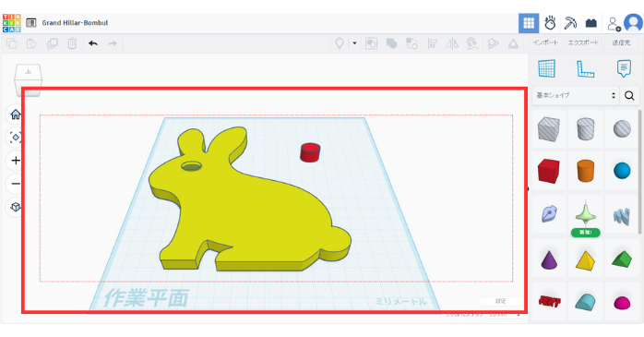
Task: Select the purple cone shape
Action: (x=549, y=259)
